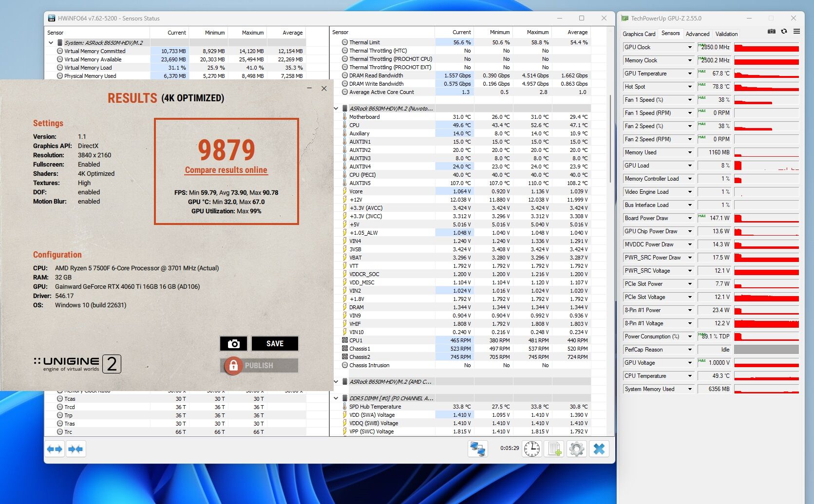Select the VDDCR_SOC voltage row
Screen dimensions: 814x504
pos(461,274)
